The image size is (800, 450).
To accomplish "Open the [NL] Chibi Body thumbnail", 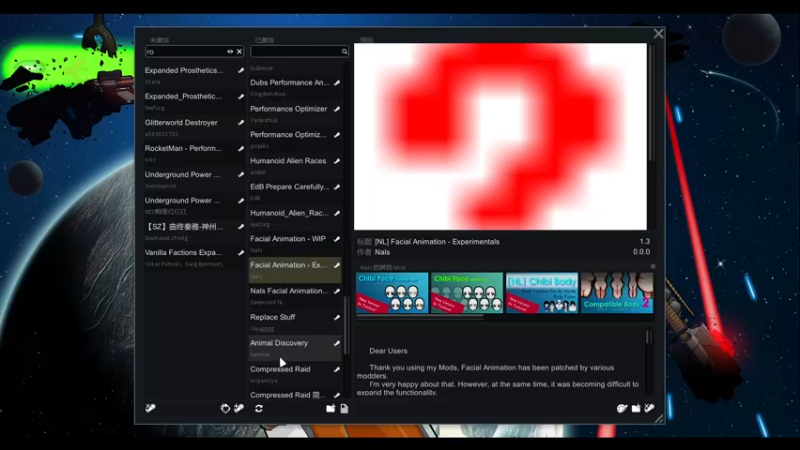I will coord(542,292).
